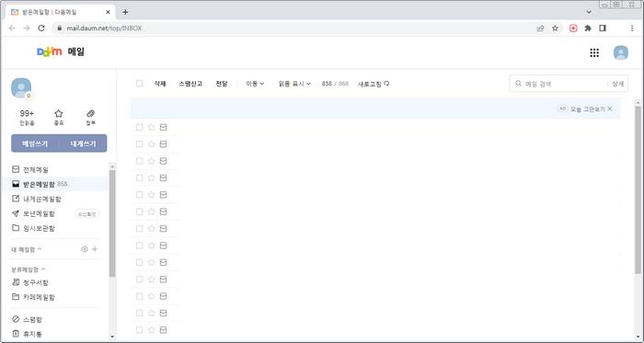The width and height of the screenshot is (644, 343).
Task: Click the 메일 title next to Daum logo
Action: point(76,52)
